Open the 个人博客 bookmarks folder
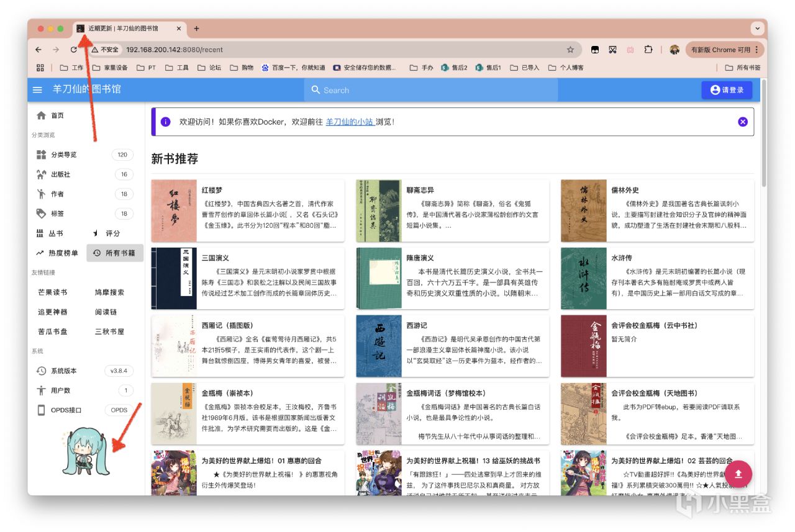The width and height of the screenshot is (795, 532). point(566,68)
